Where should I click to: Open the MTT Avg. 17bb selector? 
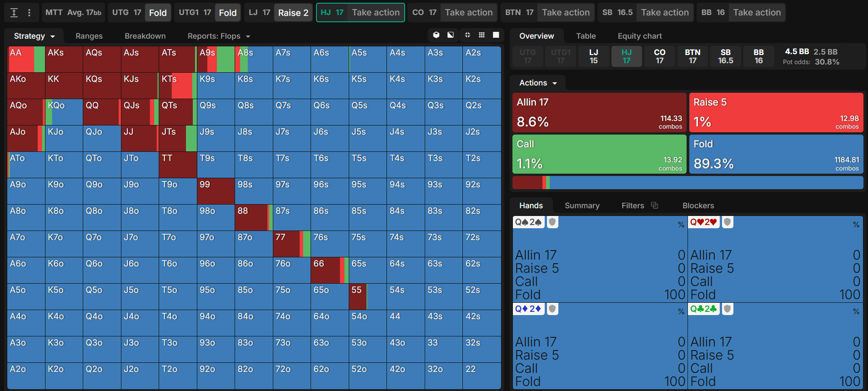[73, 13]
